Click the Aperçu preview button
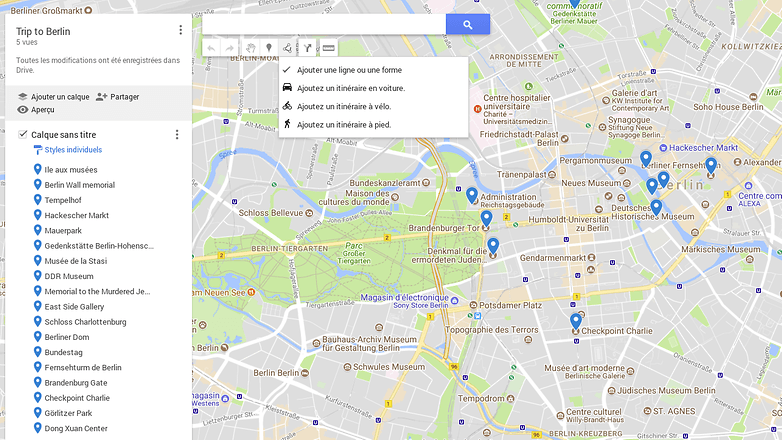782x440 pixels. click(x=35, y=110)
